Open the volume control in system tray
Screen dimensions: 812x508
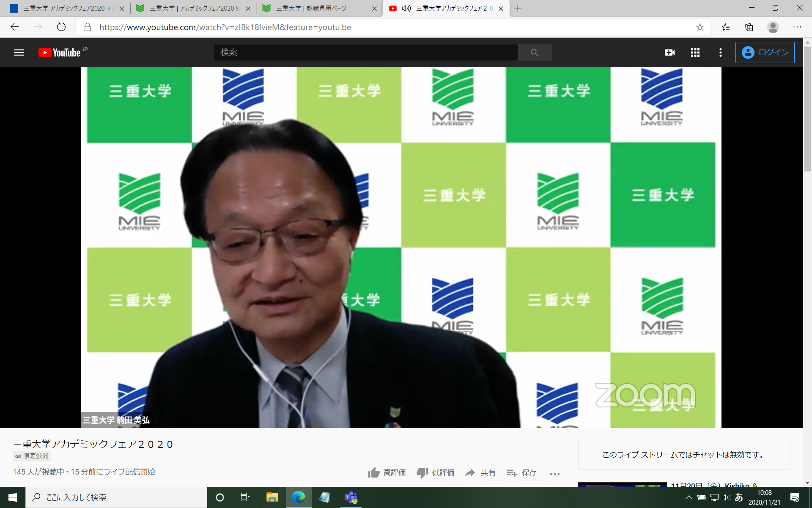(727, 497)
